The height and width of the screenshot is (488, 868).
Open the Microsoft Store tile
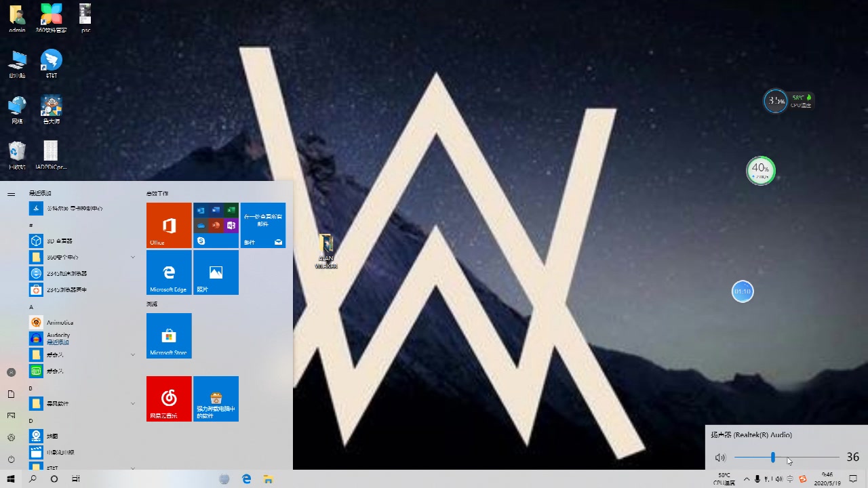[169, 335]
